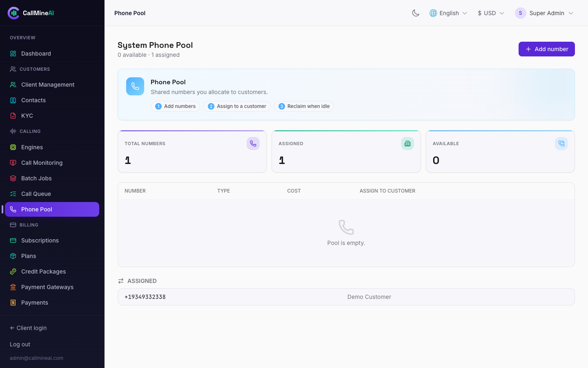Expand the USD currency dropdown chevron
Screen dimensions: 588x368
point(502,13)
